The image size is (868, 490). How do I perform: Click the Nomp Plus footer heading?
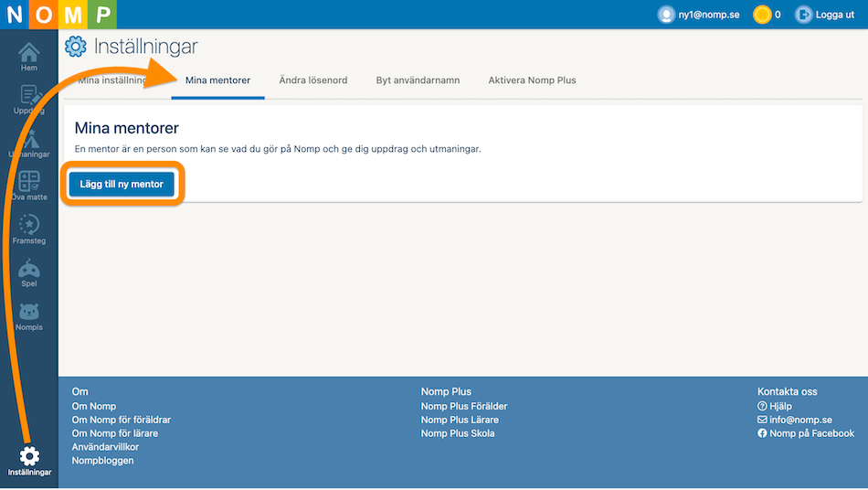(x=446, y=391)
